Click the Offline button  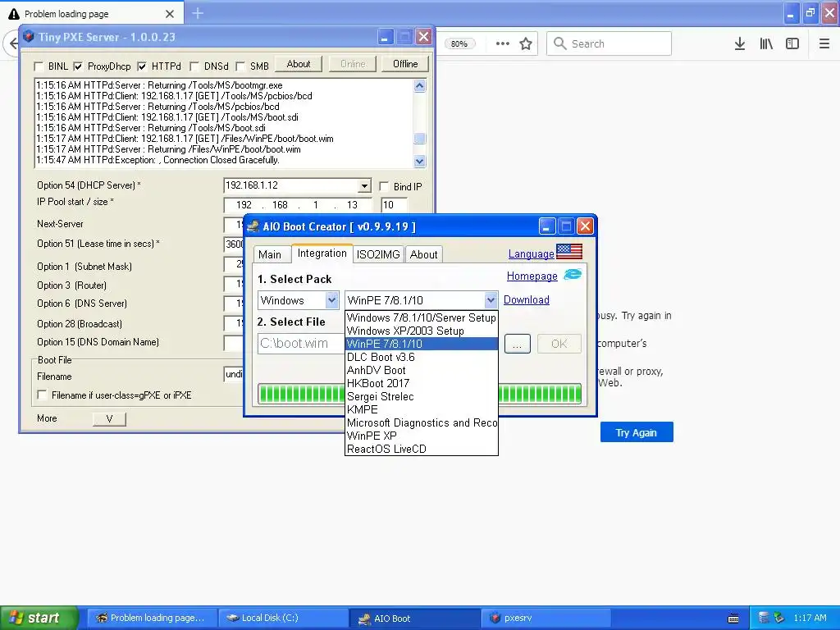click(405, 64)
